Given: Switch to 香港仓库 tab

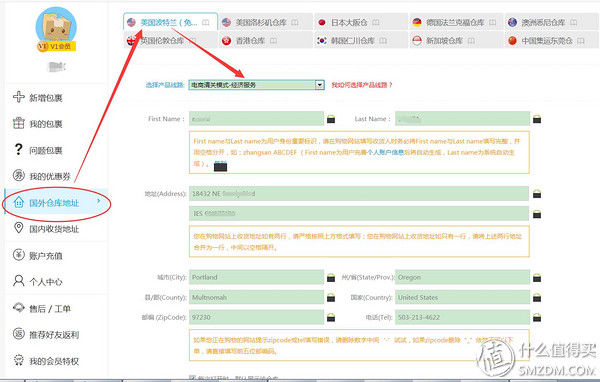Looking at the screenshot, I should [266, 40].
